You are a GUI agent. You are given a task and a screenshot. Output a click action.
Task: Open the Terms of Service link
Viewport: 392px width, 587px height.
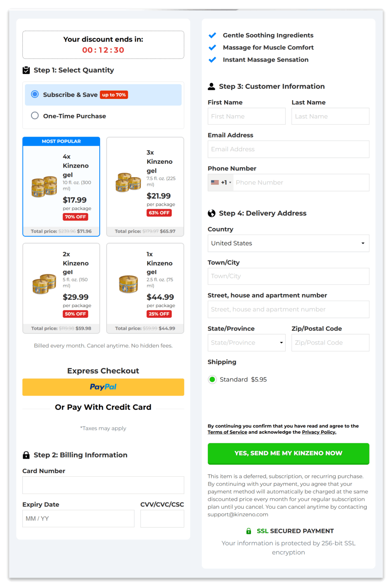coord(227,432)
